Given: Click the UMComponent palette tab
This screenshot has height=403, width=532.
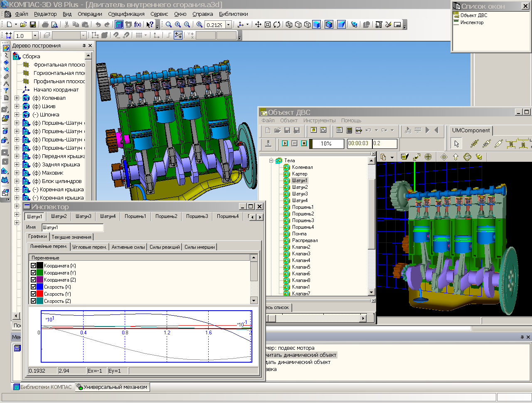Looking at the screenshot, I should click(471, 131).
